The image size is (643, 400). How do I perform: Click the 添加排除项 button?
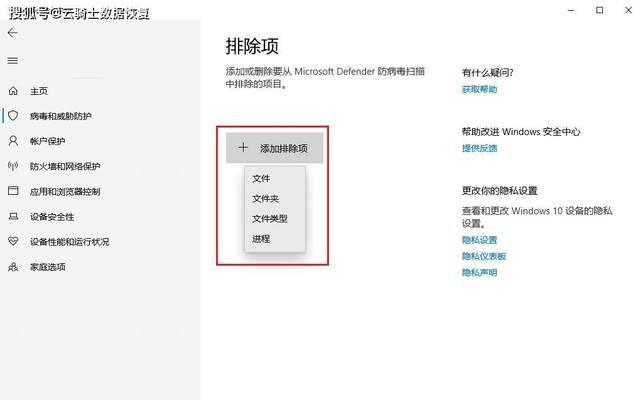[274, 148]
